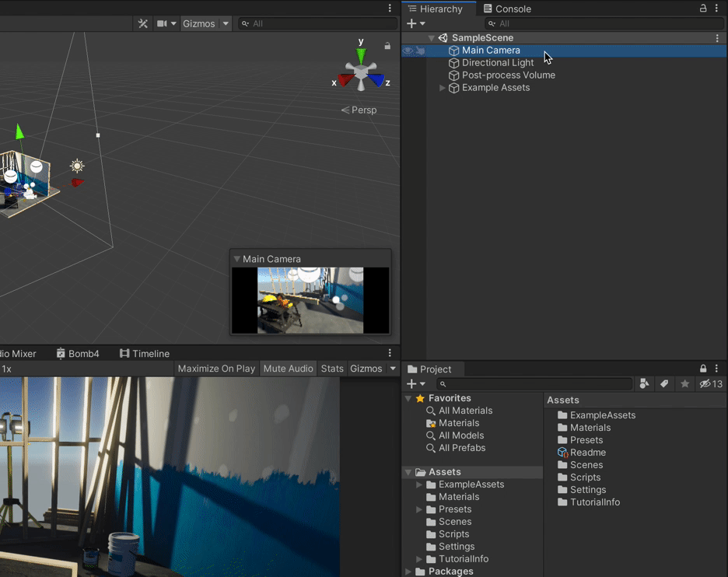728x577 pixels.
Task: Select the tool settings wrench icon
Action: (x=143, y=23)
